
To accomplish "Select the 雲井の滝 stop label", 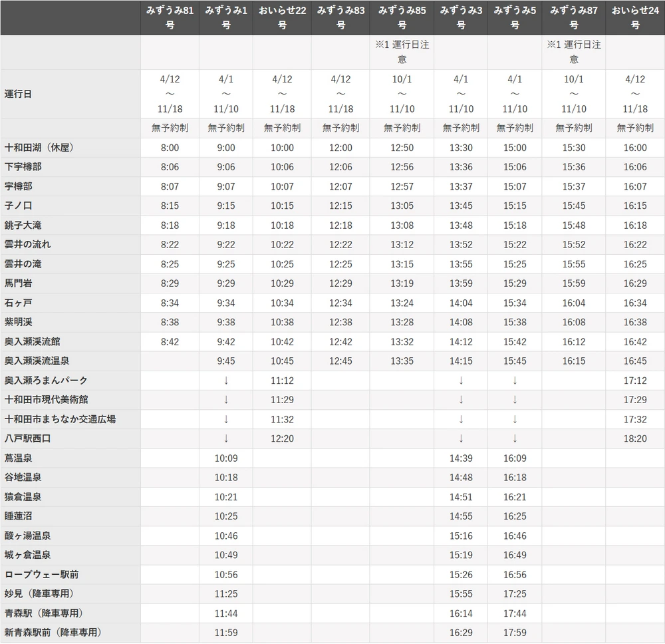I will (x=23, y=264).
